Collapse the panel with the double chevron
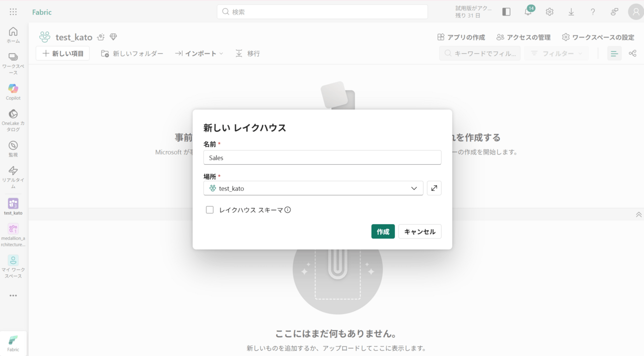644x356 pixels. click(x=638, y=215)
